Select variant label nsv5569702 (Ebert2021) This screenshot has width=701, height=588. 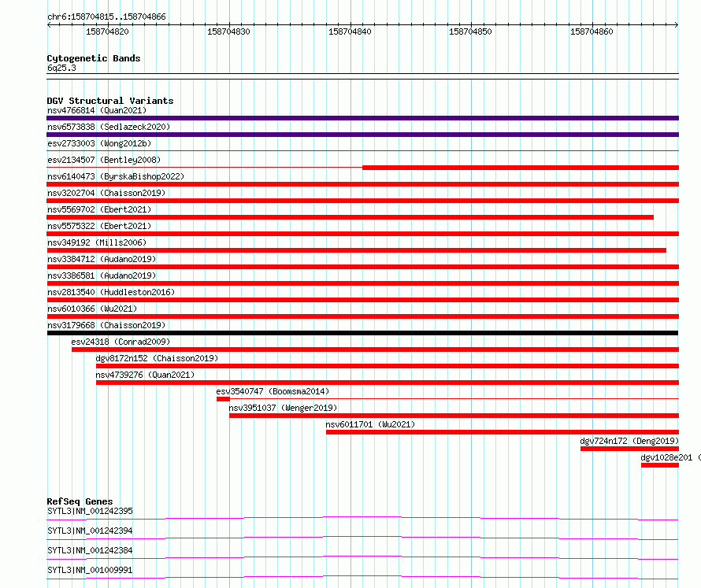coord(99,209)
